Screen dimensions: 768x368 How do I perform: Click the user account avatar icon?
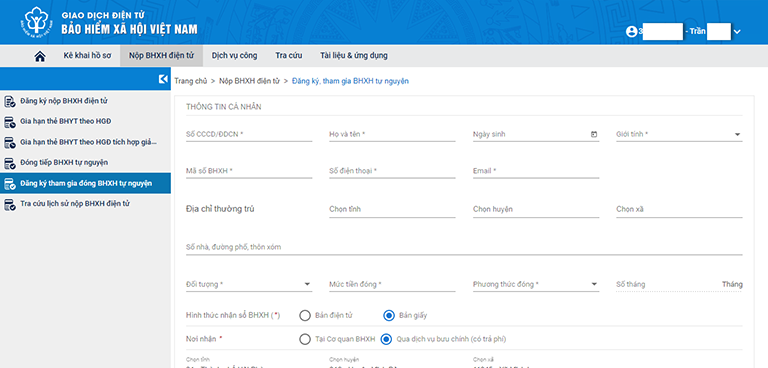point(632,31)
